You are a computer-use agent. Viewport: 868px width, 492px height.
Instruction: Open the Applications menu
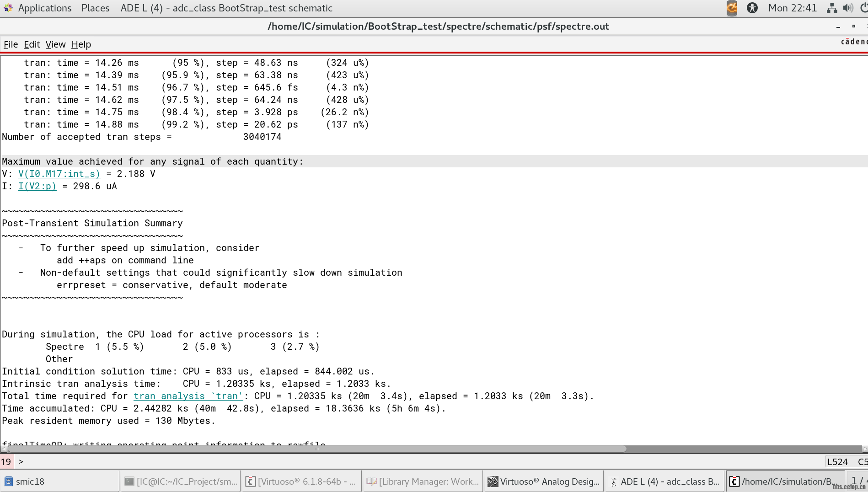44,8
